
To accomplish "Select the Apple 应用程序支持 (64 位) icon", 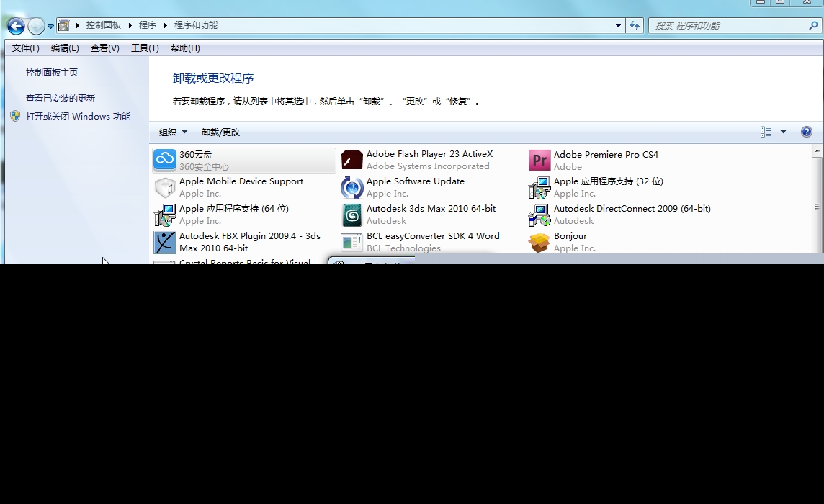I will click(165, 215).
